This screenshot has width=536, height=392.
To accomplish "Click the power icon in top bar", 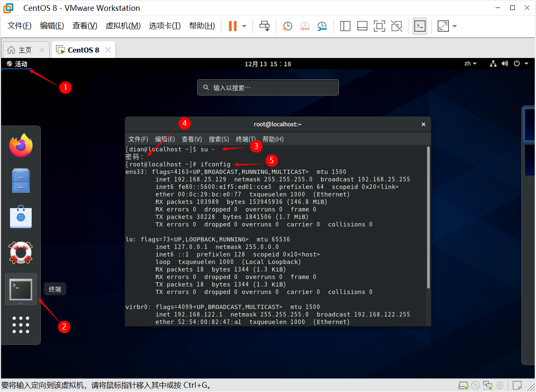I will click(517, 64).
